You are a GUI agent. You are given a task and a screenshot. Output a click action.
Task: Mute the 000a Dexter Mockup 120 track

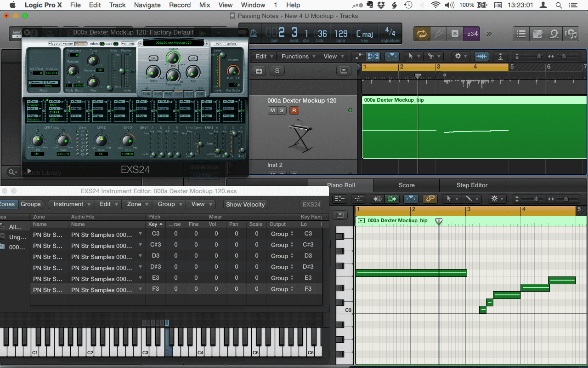click(272, 110)
